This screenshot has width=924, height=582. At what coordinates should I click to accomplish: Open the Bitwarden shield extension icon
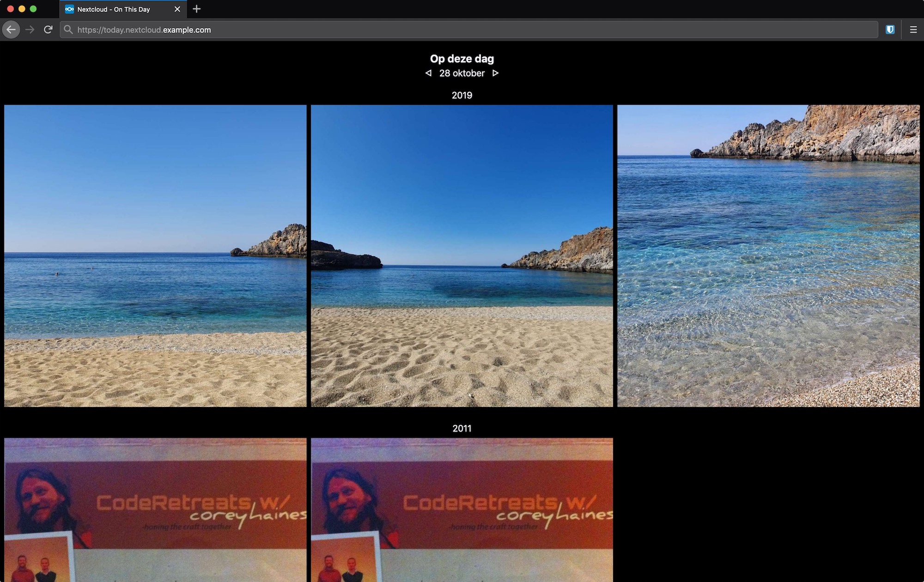pos(890,30)
